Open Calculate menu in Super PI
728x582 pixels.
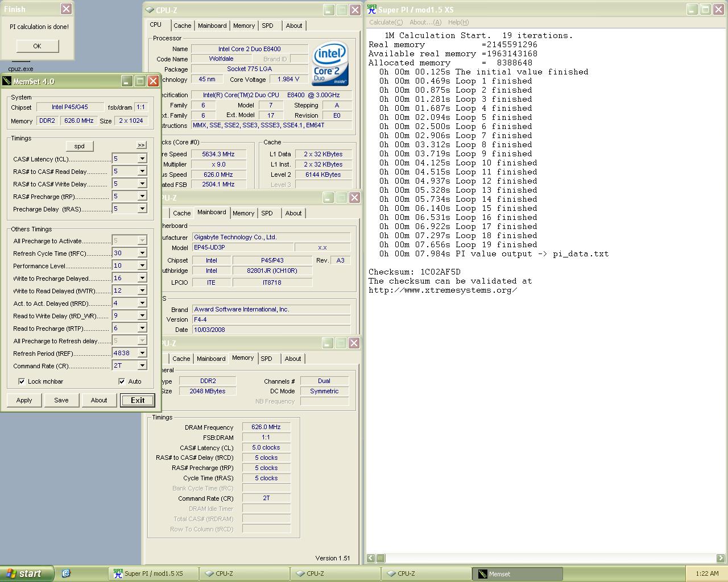point(386,22)
